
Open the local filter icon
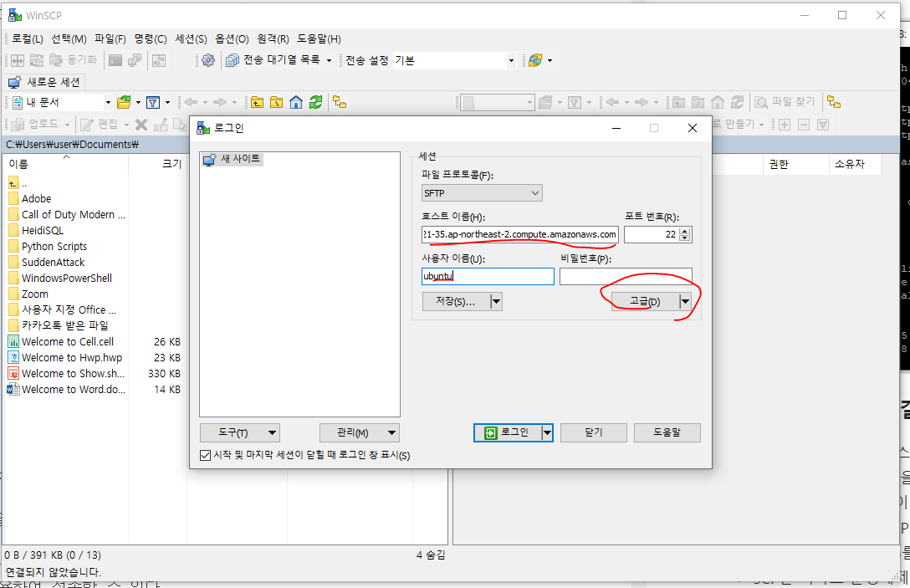click(152, 103)
